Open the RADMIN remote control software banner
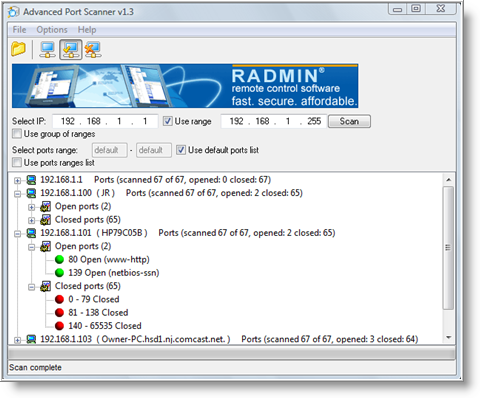 coord(185,86)
